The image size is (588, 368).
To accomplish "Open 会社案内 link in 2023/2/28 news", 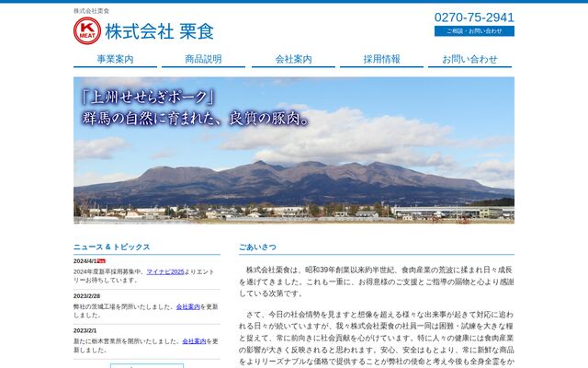I will [187, 306].
